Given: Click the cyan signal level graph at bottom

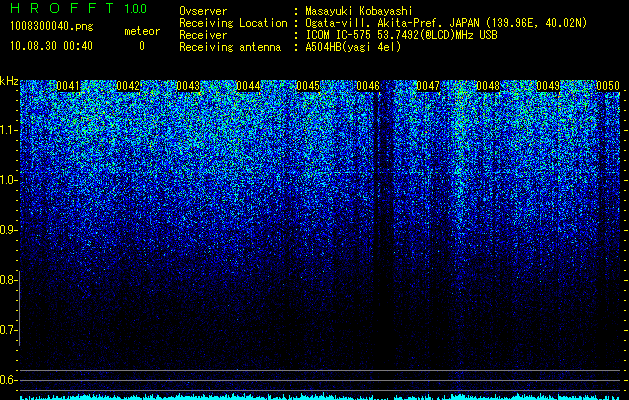Looking at the screenshot, I should tap(320, 396).
